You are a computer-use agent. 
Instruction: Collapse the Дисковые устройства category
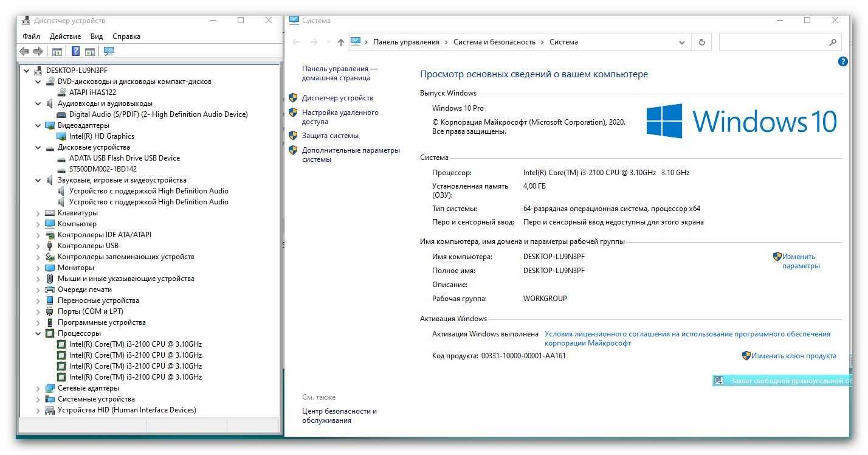pos(38,147)
